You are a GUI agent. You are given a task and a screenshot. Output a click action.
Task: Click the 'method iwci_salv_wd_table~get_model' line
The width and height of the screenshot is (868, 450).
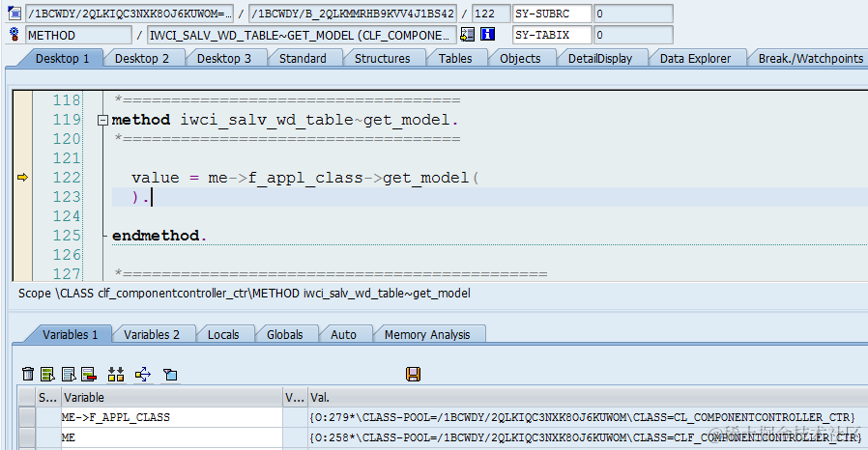coord(285,120)
